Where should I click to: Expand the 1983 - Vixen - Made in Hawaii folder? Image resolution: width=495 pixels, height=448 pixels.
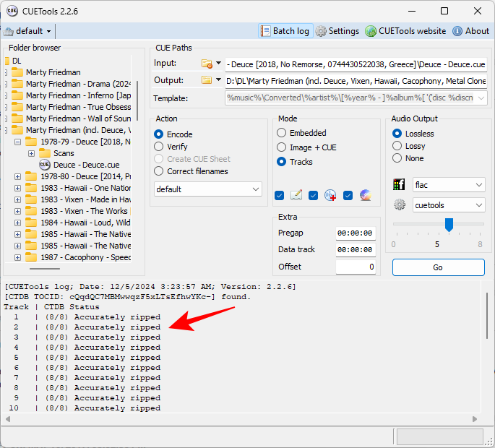pyautogui.click(x=17, y=200)
